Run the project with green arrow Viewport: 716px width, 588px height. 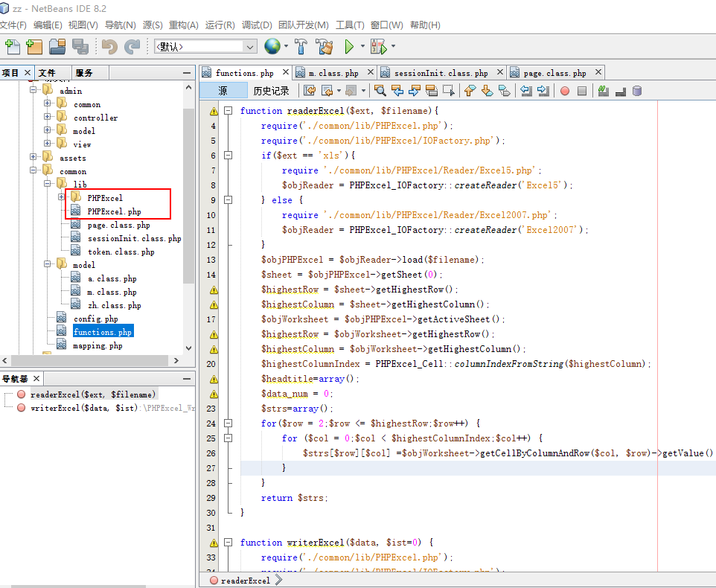349,47
